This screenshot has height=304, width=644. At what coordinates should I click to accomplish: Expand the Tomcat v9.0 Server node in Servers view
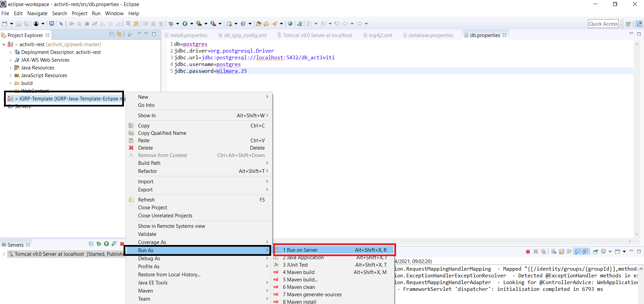tap(4, 254)
